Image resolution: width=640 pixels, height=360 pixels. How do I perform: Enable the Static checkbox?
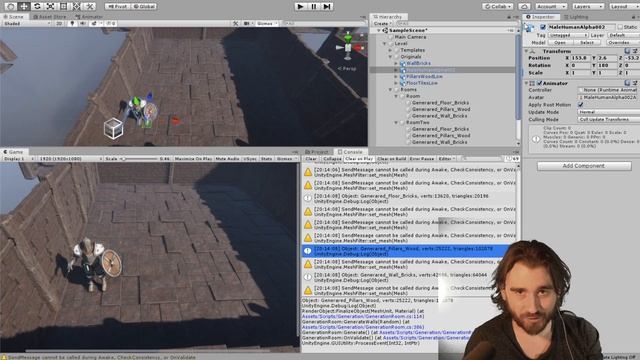click(x=620, y=27)
